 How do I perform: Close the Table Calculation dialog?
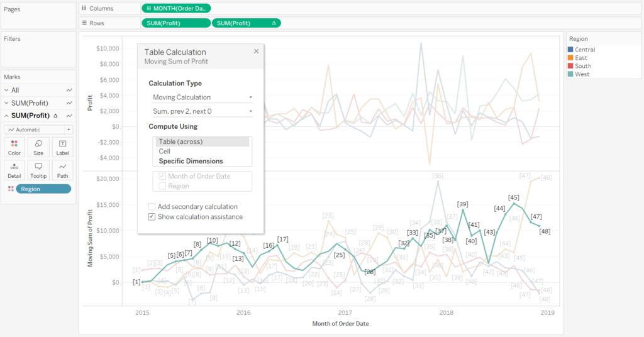(256, 52)
